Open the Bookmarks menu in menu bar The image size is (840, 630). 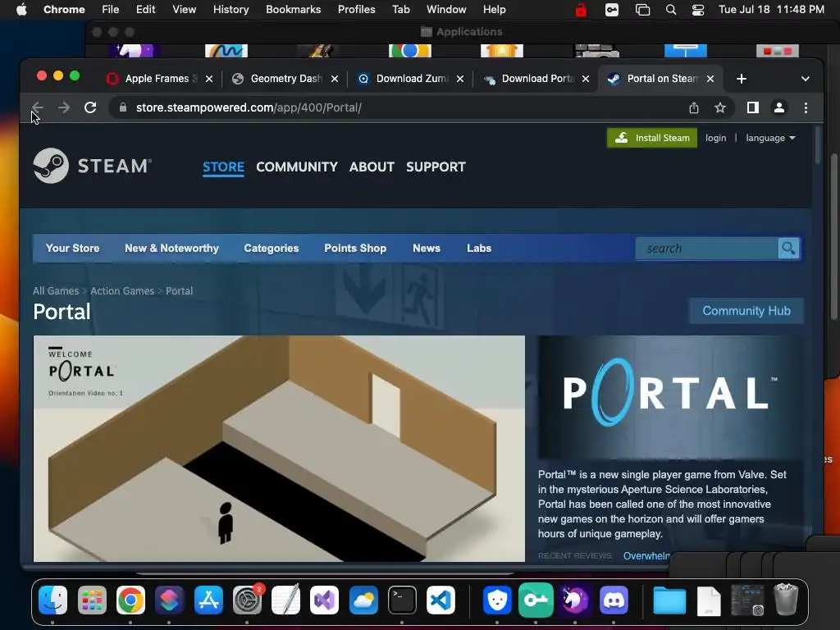pyautogui.click(x=294, y=10)
